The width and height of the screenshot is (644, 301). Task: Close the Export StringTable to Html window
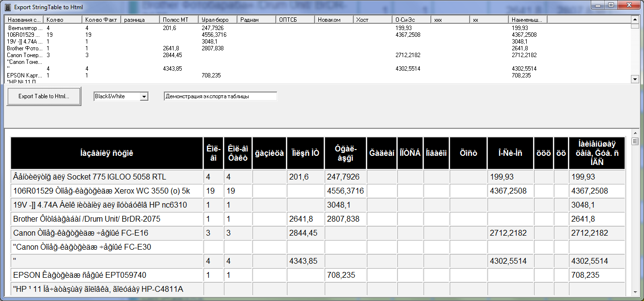tap(628, 5)
